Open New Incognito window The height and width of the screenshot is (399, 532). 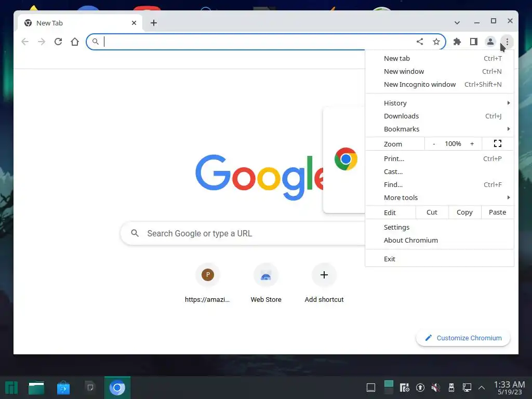(x=440, y=84)
